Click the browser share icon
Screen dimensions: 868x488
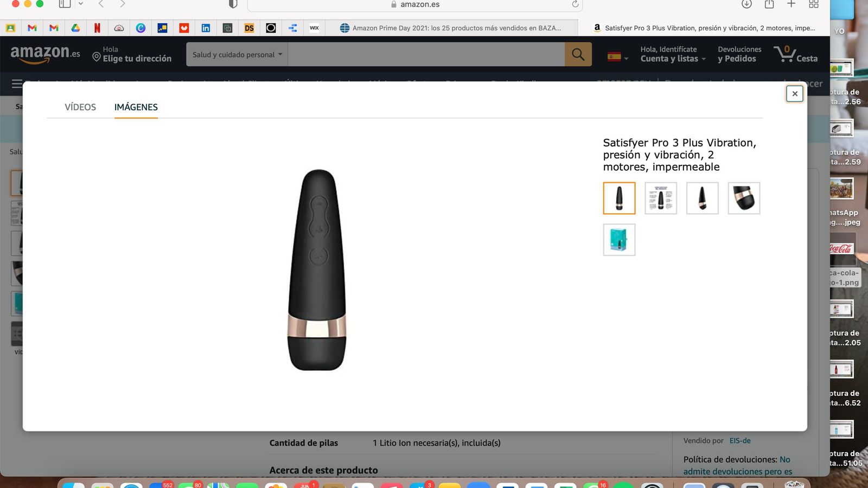tap(769, 4)
